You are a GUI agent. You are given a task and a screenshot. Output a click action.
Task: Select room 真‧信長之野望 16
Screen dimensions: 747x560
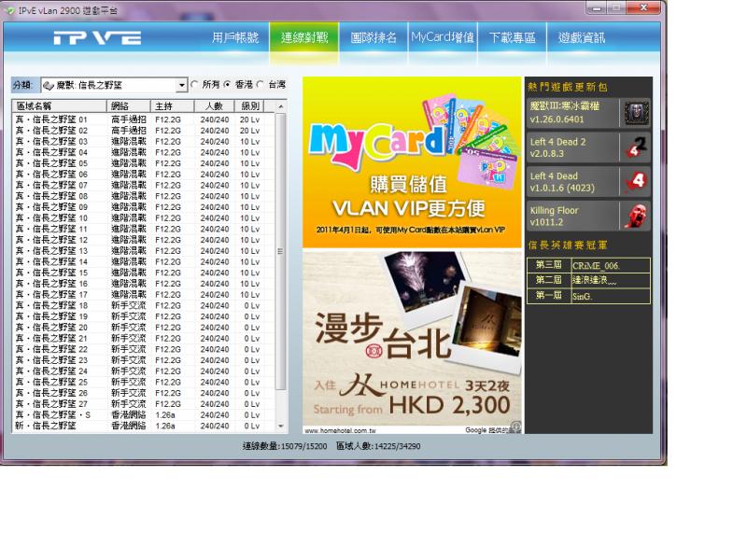tap(144, 284)
